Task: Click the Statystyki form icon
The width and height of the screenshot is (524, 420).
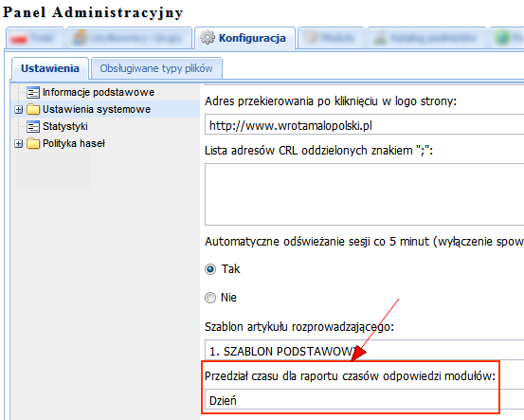Action: [33, 126]
